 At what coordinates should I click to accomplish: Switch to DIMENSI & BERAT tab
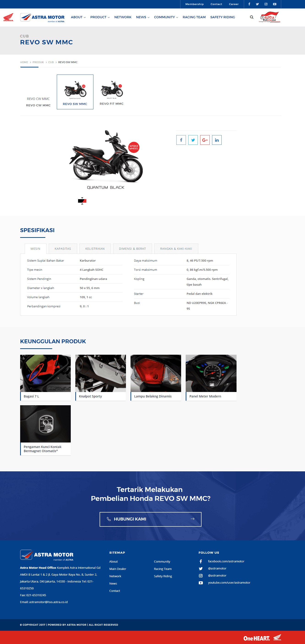pos(133,249)
